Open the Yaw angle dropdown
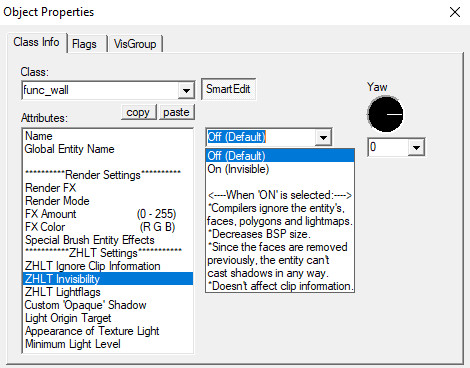The width and height of the screenshot is (470, 368). pos(416,147)
